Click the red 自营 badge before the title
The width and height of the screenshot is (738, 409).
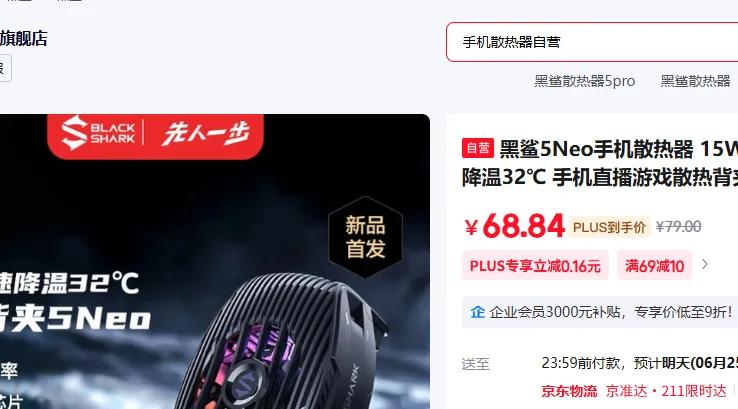tap(478, 148)
